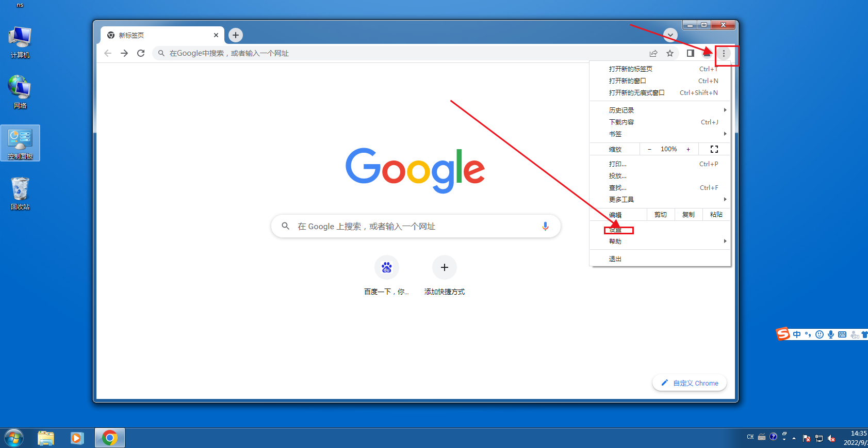The height and width of the screenshot is (448, 868).
Task: Click 添加快捷方式 add shortcut tile
Action: [x=445, y=276]
